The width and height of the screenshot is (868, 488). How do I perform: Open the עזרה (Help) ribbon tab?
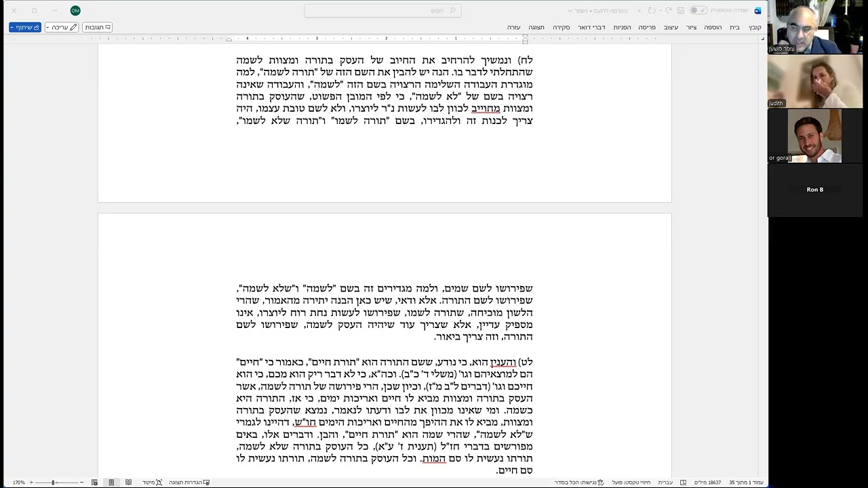point(513,27)
